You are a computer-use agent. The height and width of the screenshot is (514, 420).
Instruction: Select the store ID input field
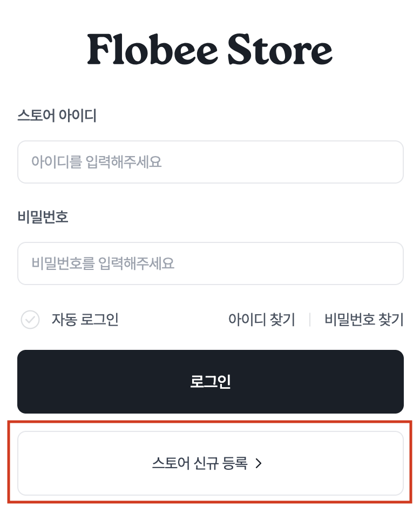pyautogui.click(x=210, y=162)
